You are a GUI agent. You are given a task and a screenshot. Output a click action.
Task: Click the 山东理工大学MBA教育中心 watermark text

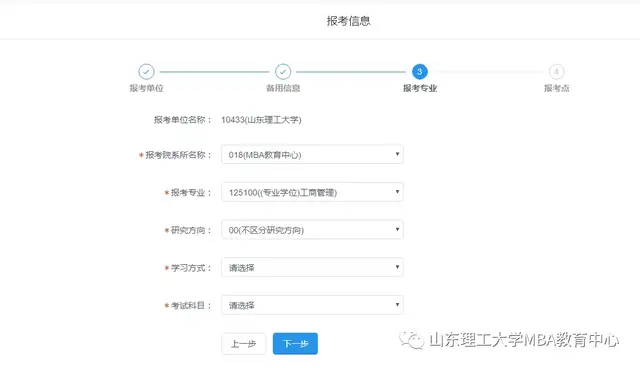524,340
